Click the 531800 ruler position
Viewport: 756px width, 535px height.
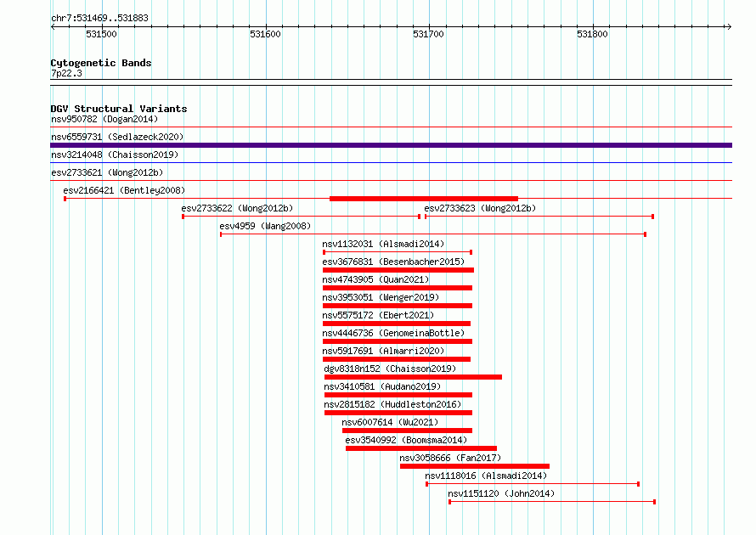click(592, 34)
